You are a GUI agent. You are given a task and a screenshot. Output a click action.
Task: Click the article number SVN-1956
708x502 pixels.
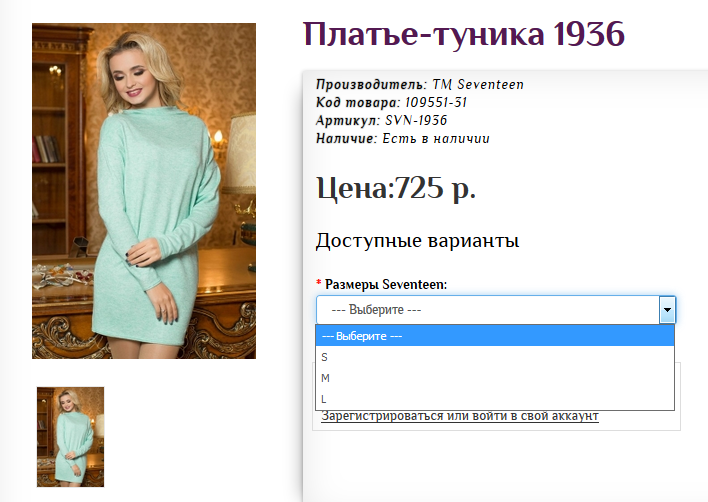(x=416, y=120)
